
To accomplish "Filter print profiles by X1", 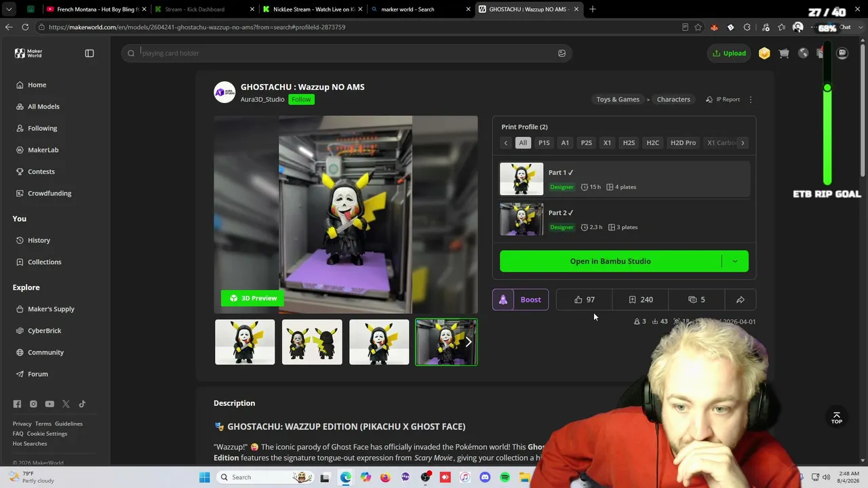I will click(607, 143).
